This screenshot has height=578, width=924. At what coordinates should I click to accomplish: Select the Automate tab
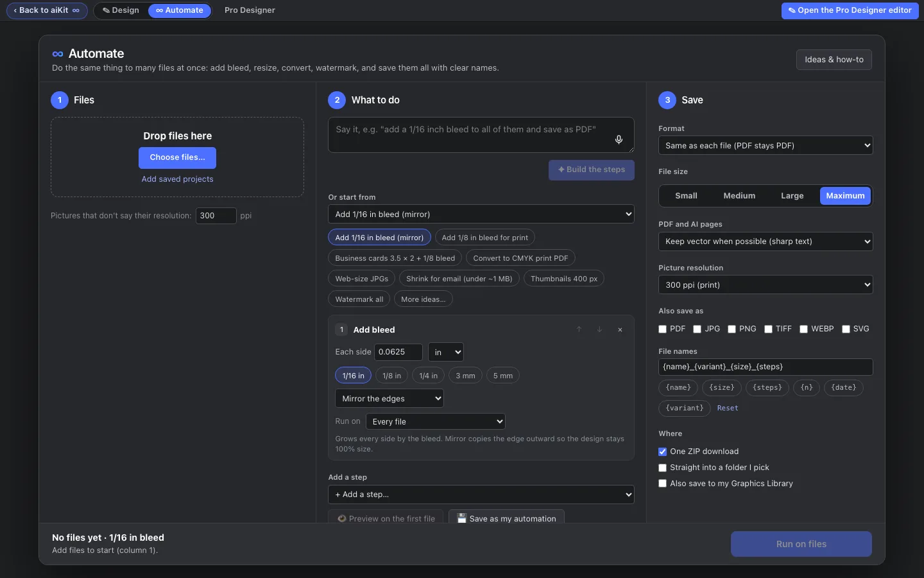[180, 10]
